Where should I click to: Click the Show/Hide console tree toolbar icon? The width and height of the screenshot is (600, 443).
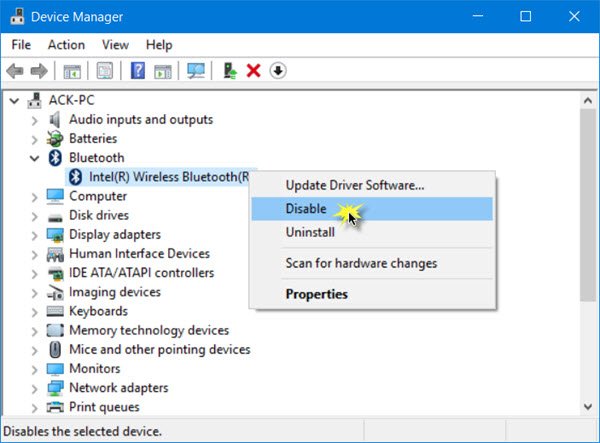click(72, 71)
